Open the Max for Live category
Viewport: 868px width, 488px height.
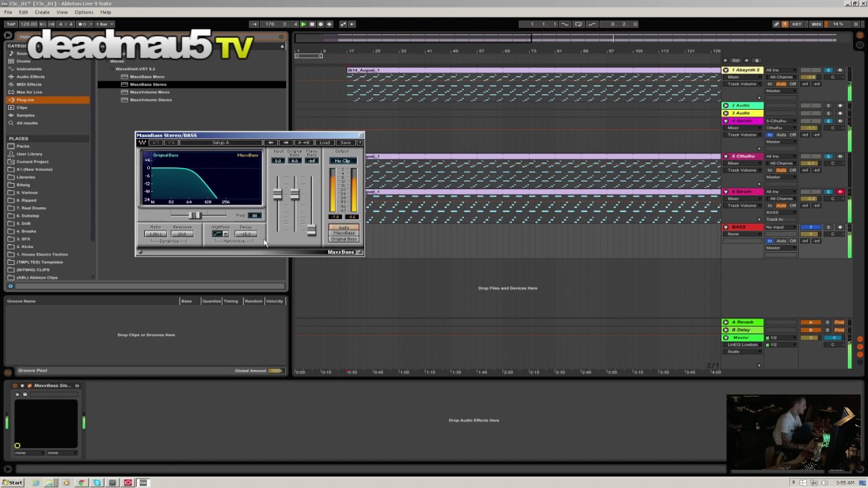29,92
